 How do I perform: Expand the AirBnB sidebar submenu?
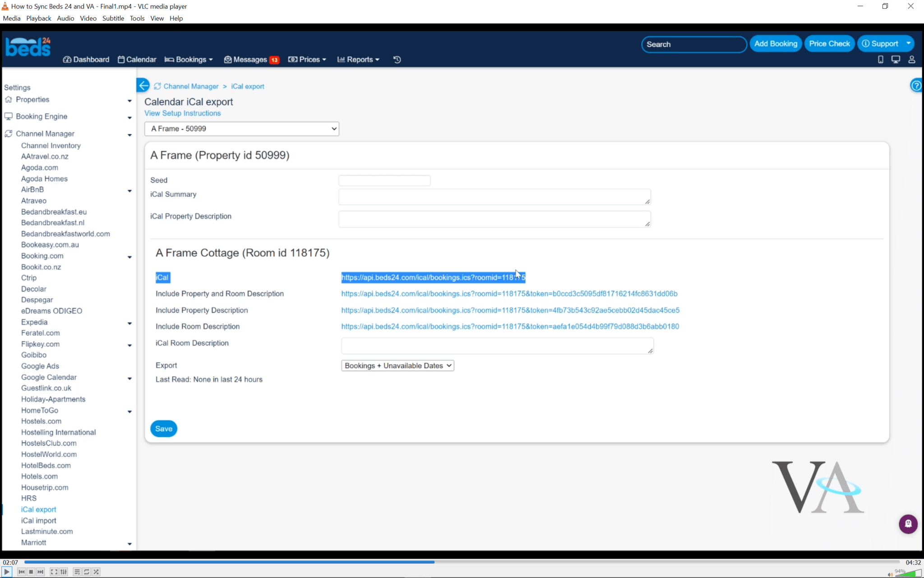point(129,191)
